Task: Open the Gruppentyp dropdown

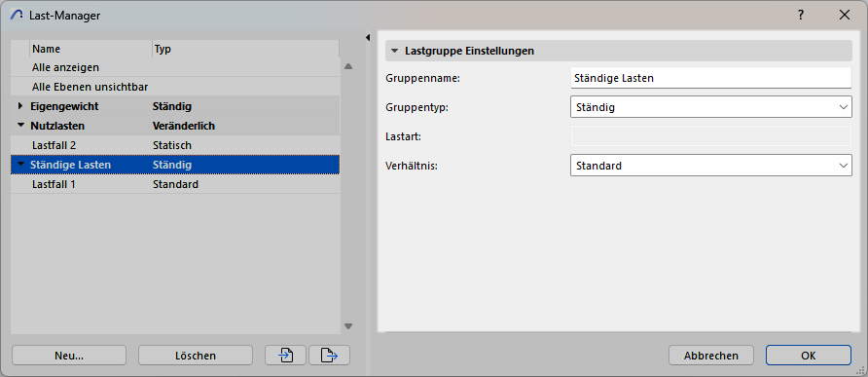Action: point(710,107)
